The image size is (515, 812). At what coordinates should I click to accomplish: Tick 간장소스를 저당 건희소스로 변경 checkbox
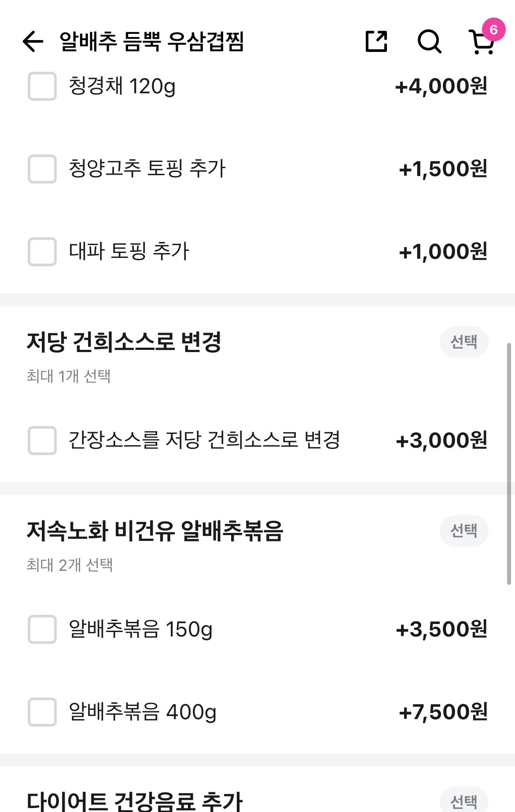[x=42, y=440]
